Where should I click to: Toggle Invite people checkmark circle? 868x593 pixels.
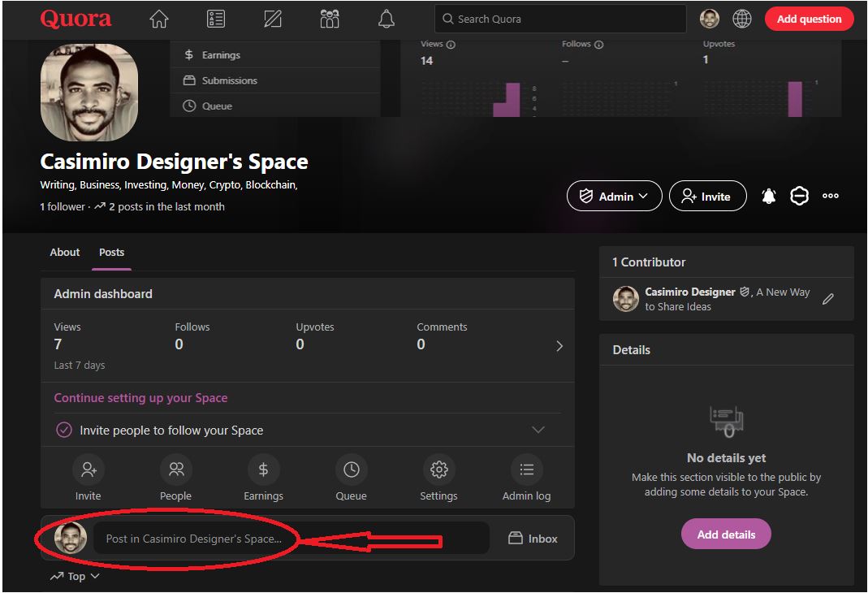tap(64, 430)
